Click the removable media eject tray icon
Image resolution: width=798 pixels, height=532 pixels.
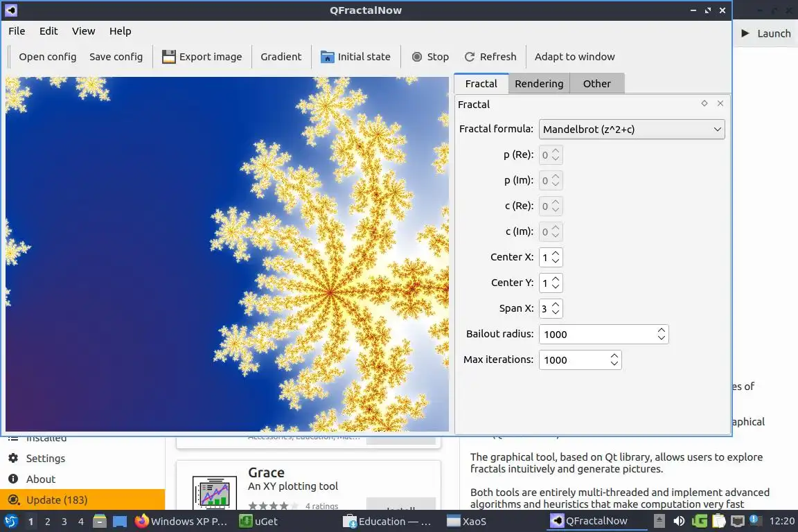659,521
